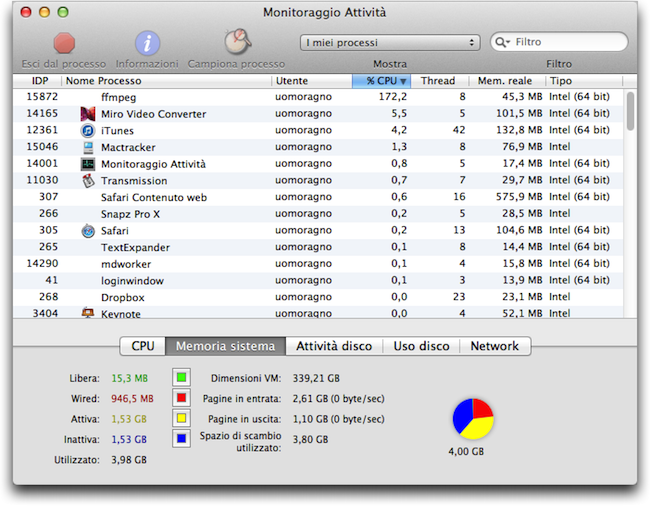Click the magnifier icon in Filtro field
Viewport: 650px width, 506px height.
[x=502, y=42]
